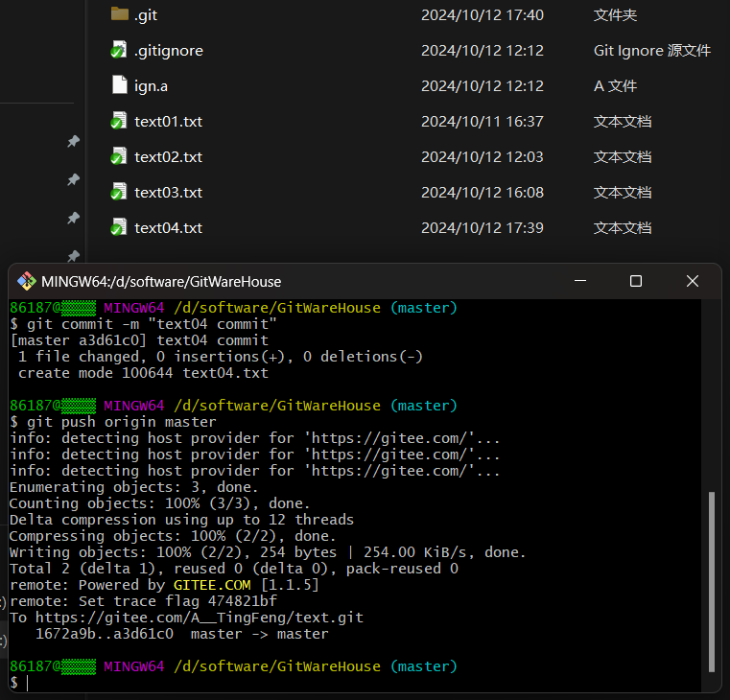Select the ign.a file name
Screen dimensions: 730x700
click(151, 86)
